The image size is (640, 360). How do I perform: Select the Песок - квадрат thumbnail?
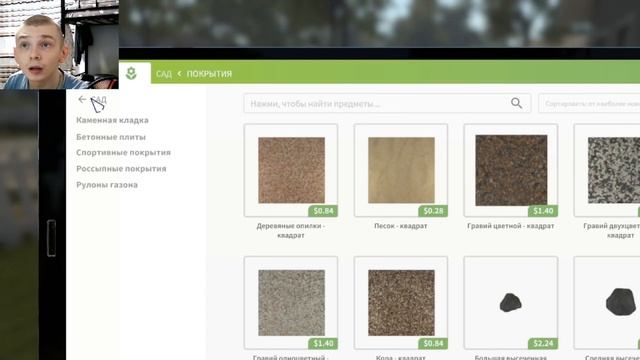coord(401,170)
